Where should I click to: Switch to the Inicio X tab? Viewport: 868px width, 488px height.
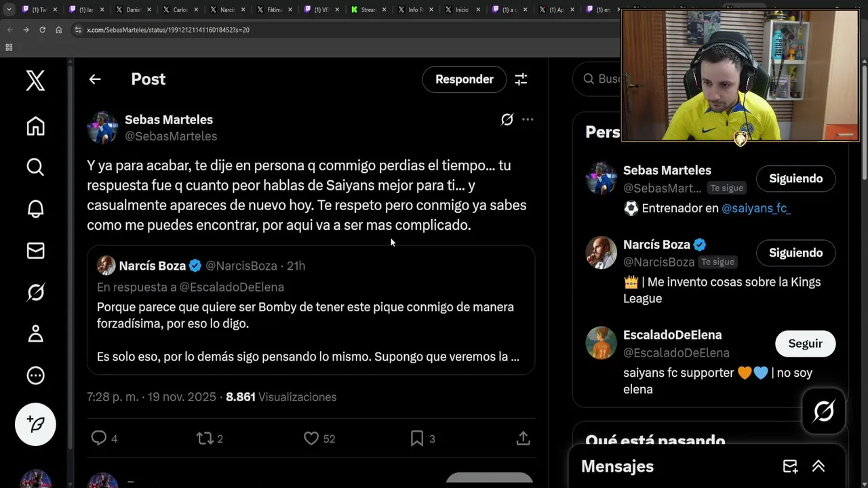coord(461,9)
